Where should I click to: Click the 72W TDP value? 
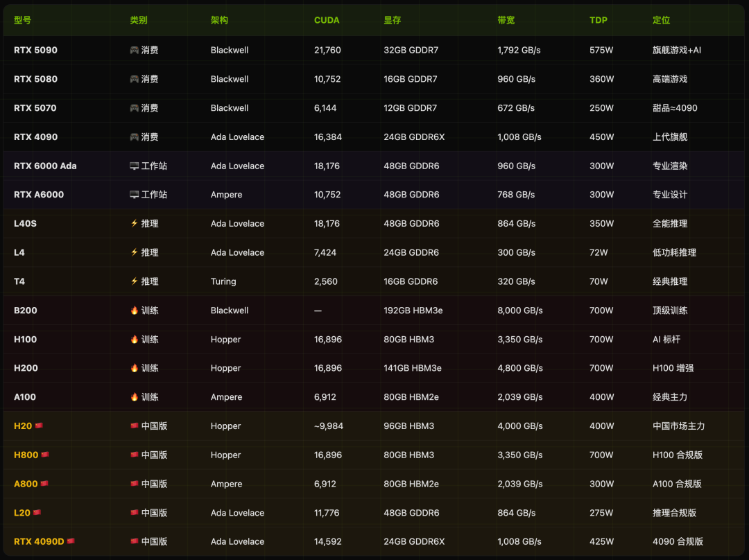pyautogui.click(x=599, y=252)
